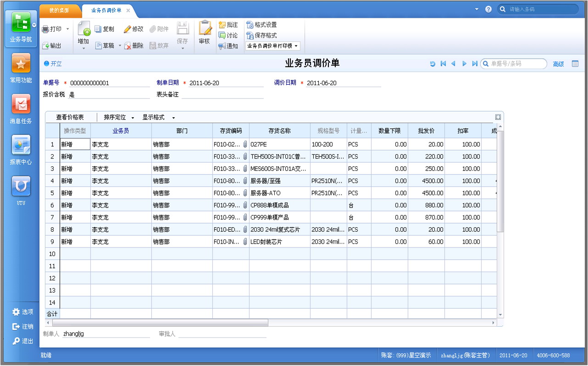
Task: Expand the 保存 save dropdown arrow
Action: click(183, 48)
